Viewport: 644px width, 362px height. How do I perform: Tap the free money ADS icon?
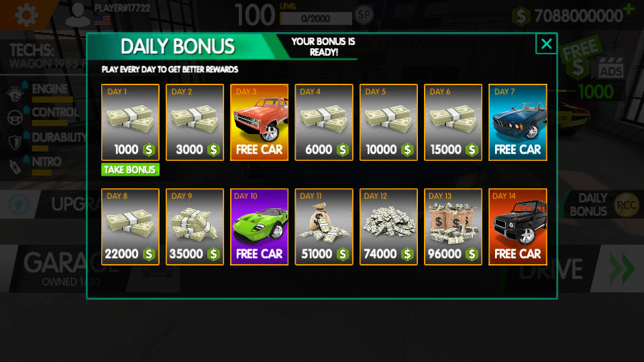point(611,68)
